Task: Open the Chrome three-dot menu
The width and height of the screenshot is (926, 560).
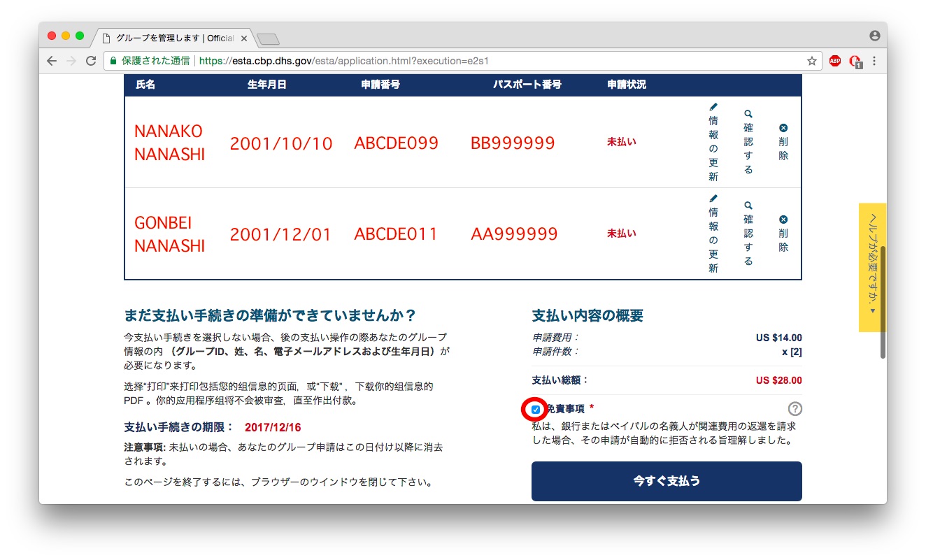Action: coord(875,61)
